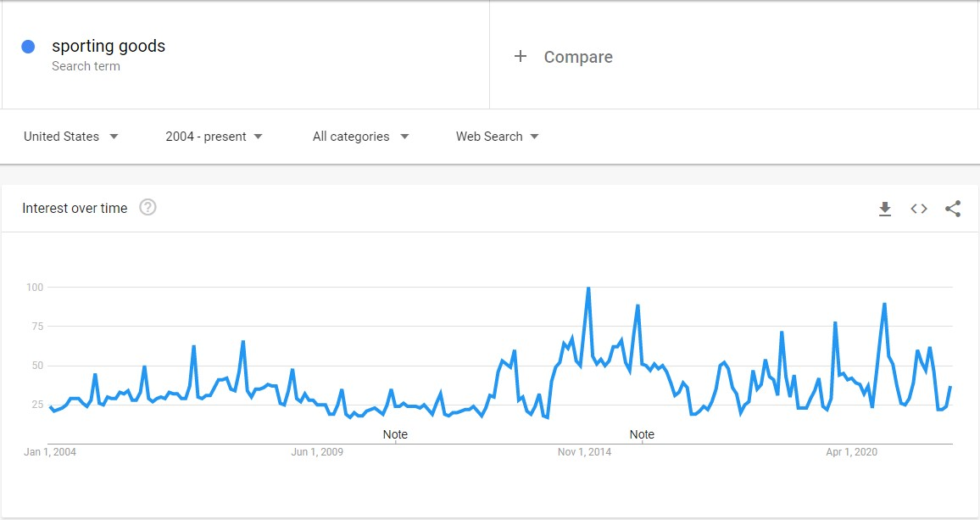This screenshot has width=980, height=520.
Task: Click the Apr 1, 2020 axis label
Action: pyautogui.click(x=851, y=452)
